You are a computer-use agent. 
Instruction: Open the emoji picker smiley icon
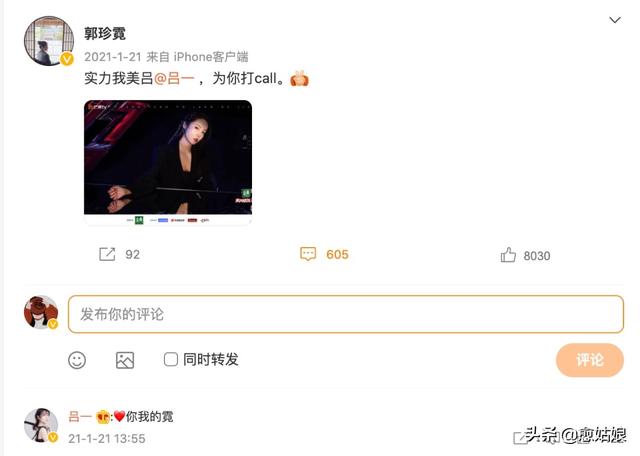pos(77,360)
